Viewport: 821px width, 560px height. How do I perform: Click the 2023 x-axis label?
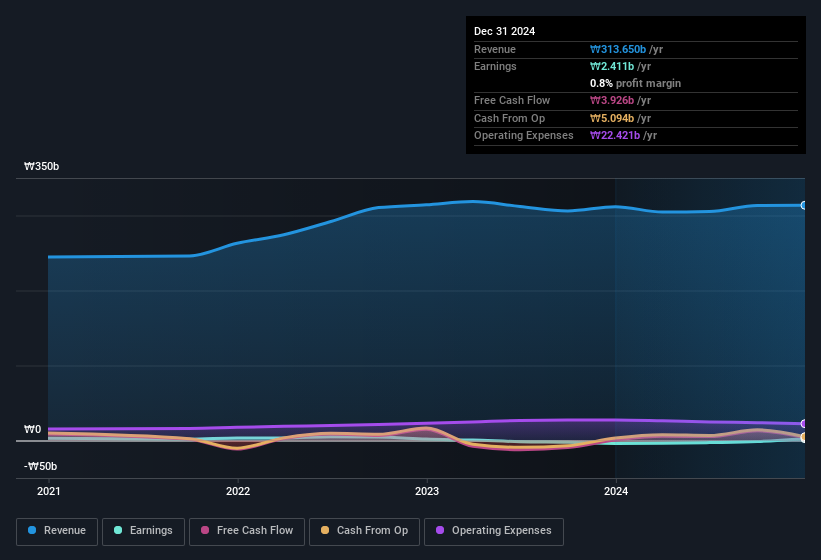(427, 491)
